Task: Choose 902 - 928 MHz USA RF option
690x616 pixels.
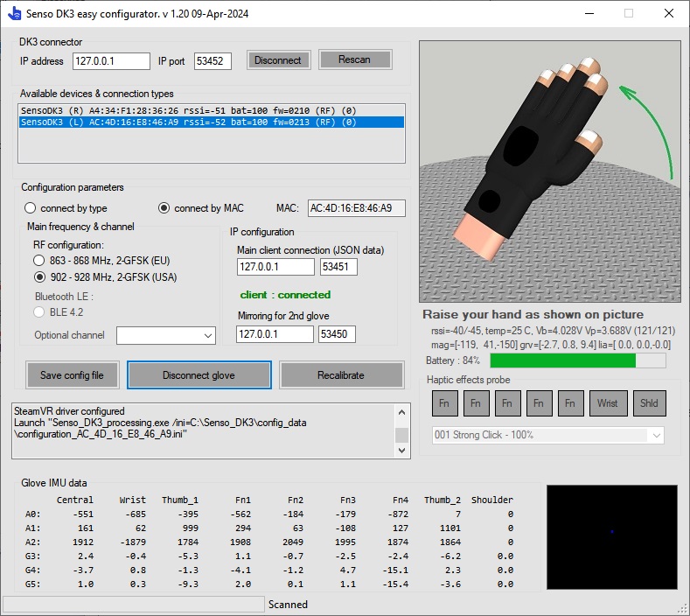Action: coord(39,277)
